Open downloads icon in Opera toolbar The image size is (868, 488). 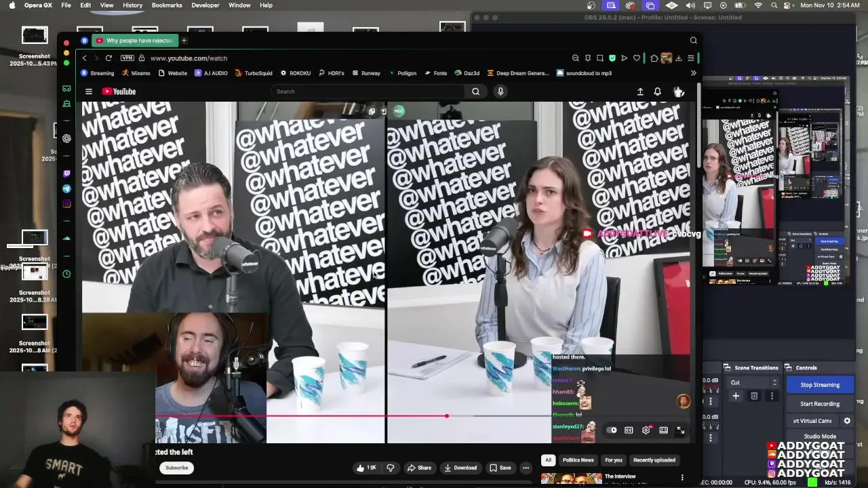click(679, 58)
